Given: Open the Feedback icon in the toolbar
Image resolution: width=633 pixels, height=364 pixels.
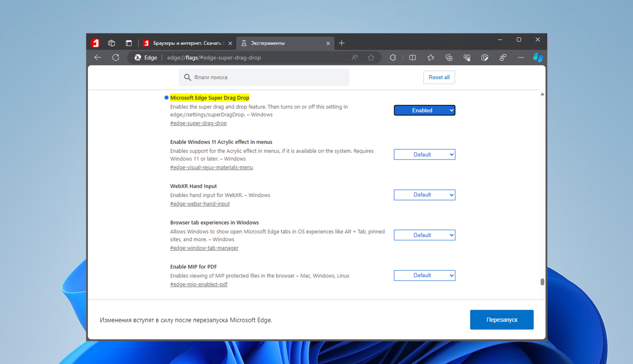Looking at the screenshot, I should tap(503, 57).
